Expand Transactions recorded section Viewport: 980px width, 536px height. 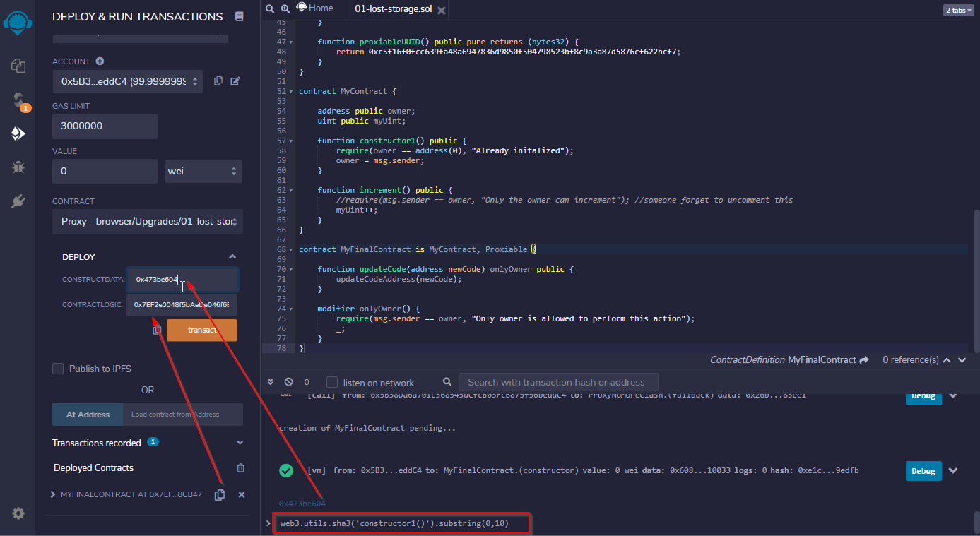pos(240,443)
